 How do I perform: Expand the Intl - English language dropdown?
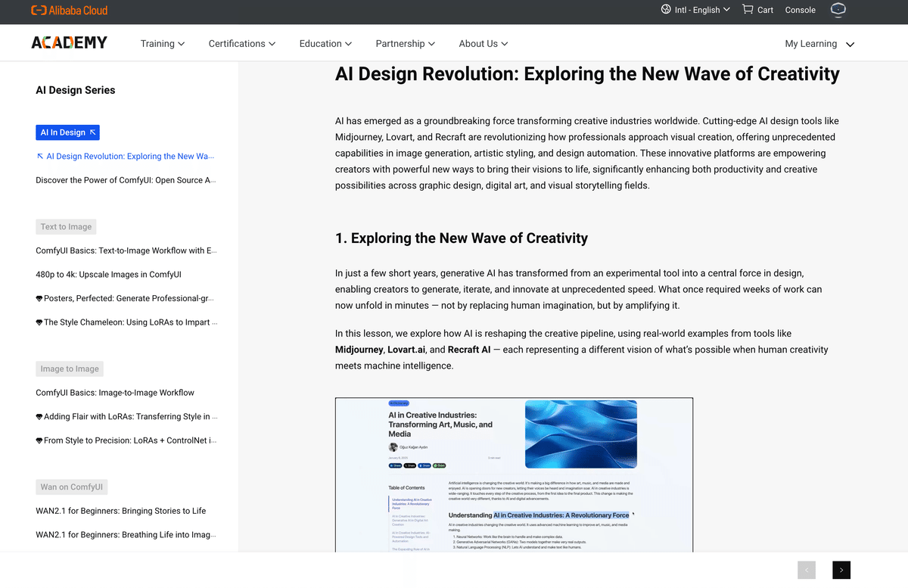pyautogui.click(x=702, y=10)
